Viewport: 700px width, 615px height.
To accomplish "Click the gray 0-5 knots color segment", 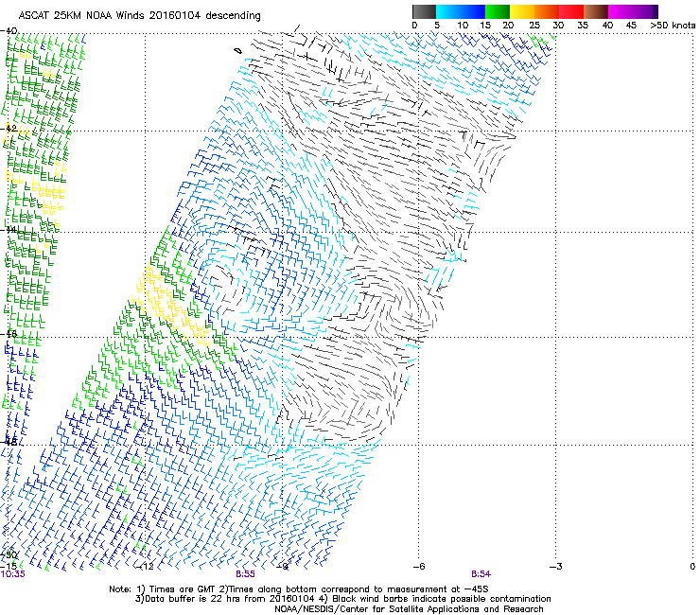I will click(424, 11).
